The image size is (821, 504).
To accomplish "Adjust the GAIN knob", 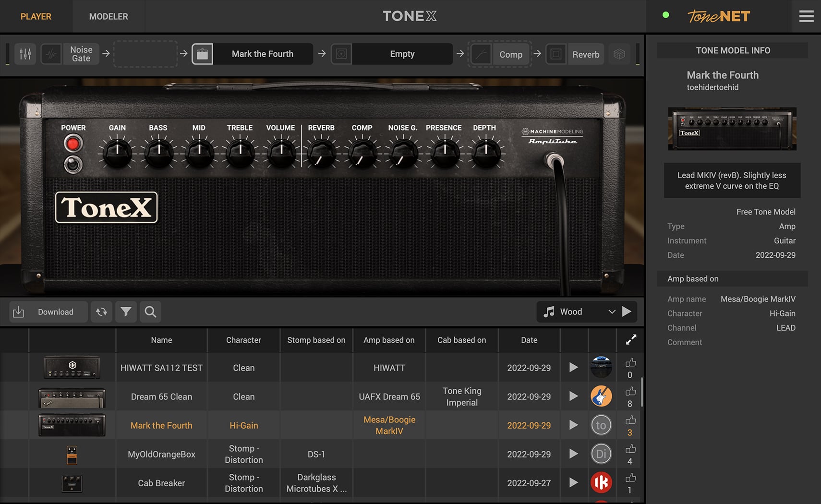I will tap(117, 153).
